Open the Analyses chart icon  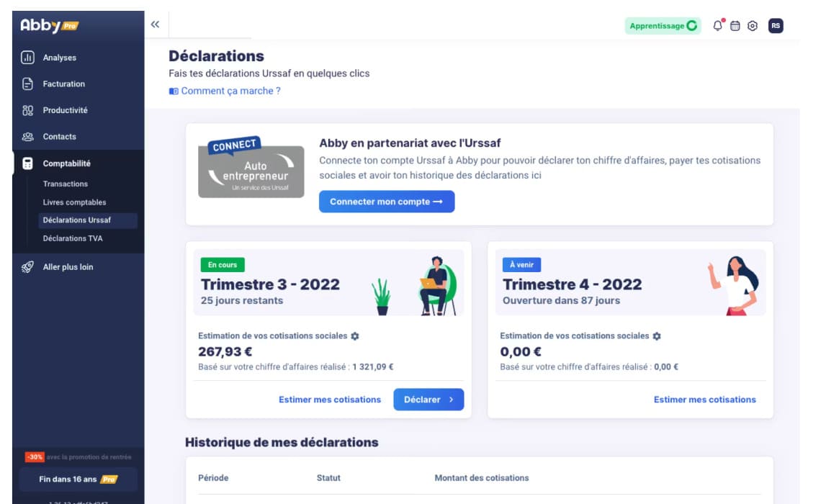pyautogui.click(x=28, y=58)
